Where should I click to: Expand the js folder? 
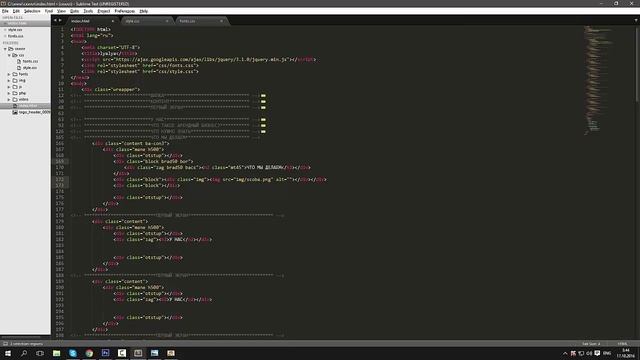coord(9,87)
